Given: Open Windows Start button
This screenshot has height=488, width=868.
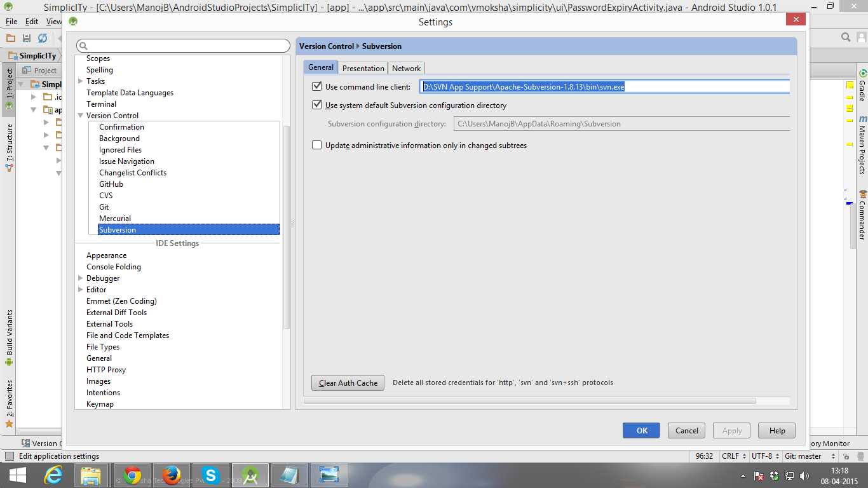Looking at the screenshot, I should coord(17,475).
